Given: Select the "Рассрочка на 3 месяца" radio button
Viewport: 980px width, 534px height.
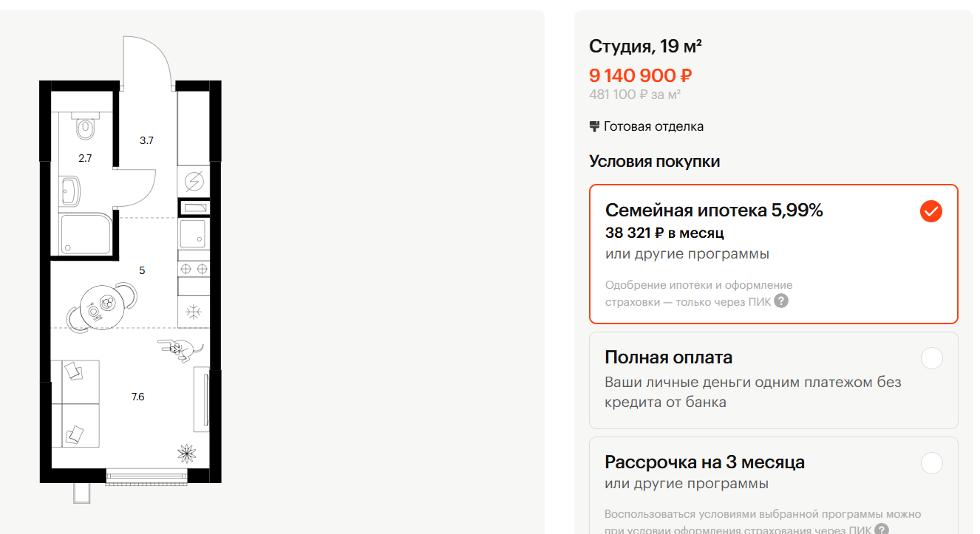Looking at the screenshot, I should point(932,463).
